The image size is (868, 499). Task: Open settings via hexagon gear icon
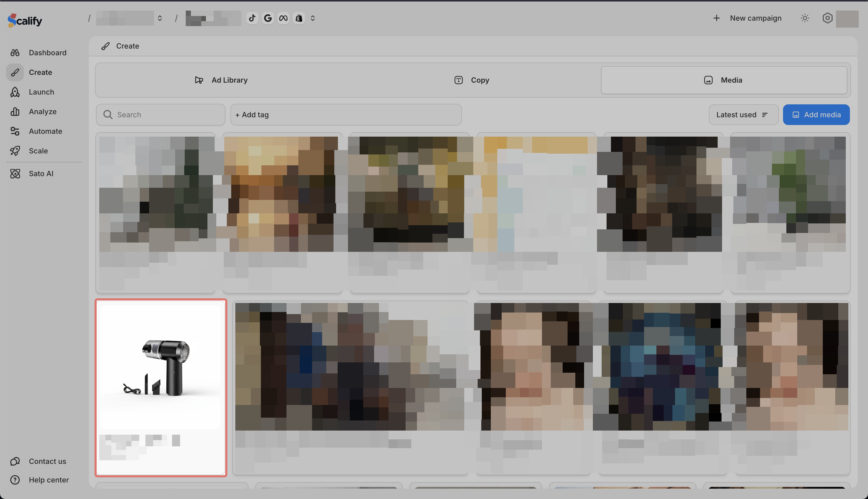(827, 18)
